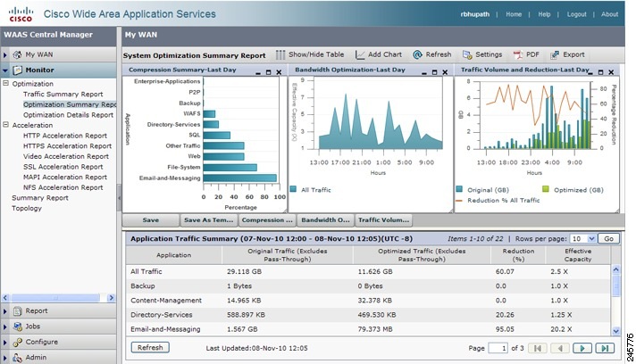Open NFS Acceleration Report
This screenshot has width=636, height=364.
pos(63,187)
